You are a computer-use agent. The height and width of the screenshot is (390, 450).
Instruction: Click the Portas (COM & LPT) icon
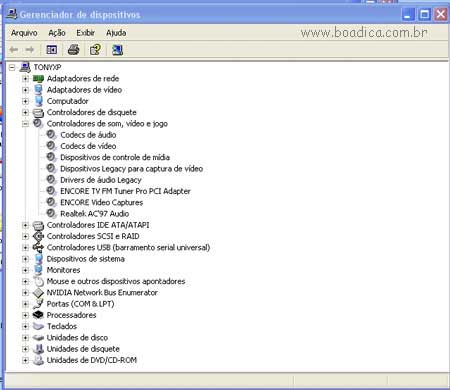click(x=38, y=304)
